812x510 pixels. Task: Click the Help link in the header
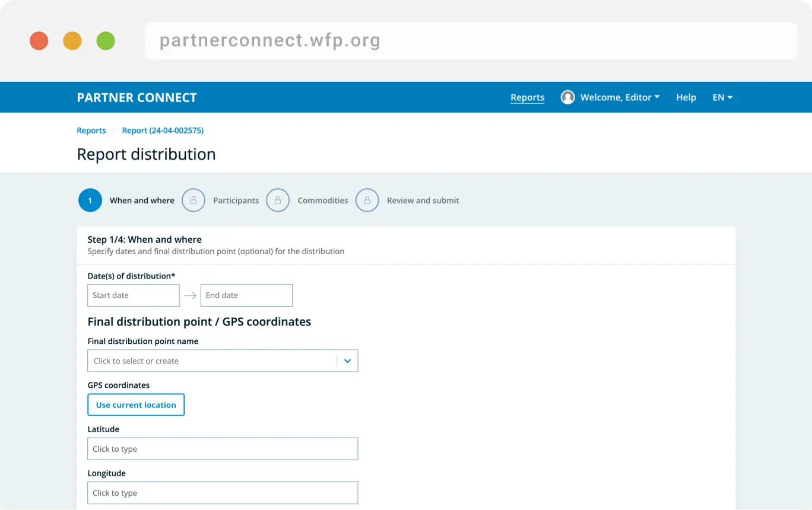click(686, 97)
